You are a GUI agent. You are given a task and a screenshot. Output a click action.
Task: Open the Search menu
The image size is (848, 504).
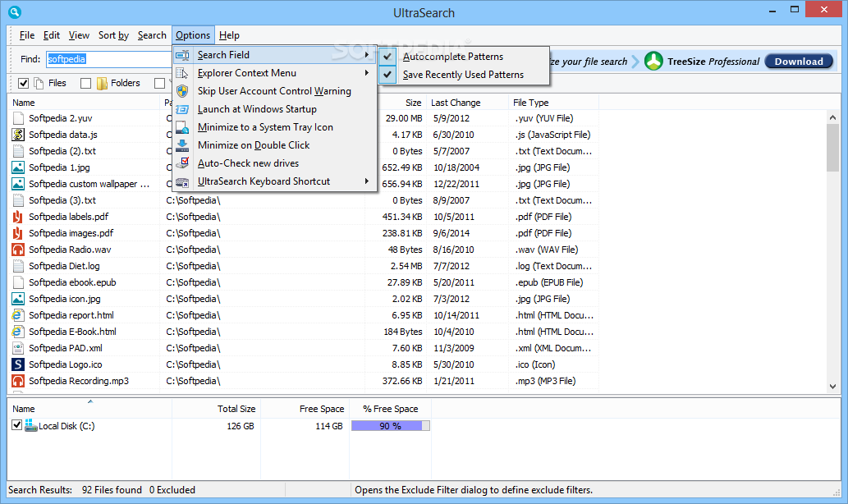click(x=152, y=35)
